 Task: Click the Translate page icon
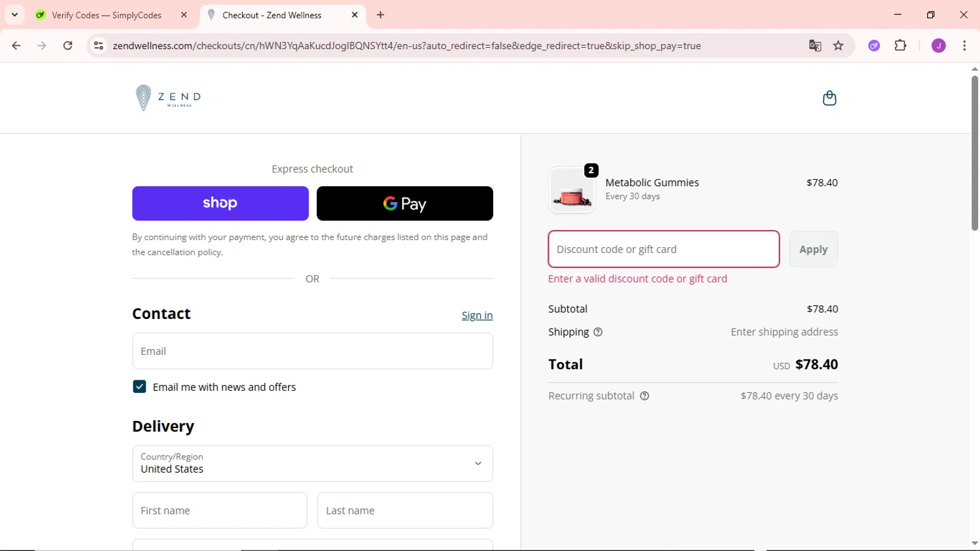click(x=815, y=46)
